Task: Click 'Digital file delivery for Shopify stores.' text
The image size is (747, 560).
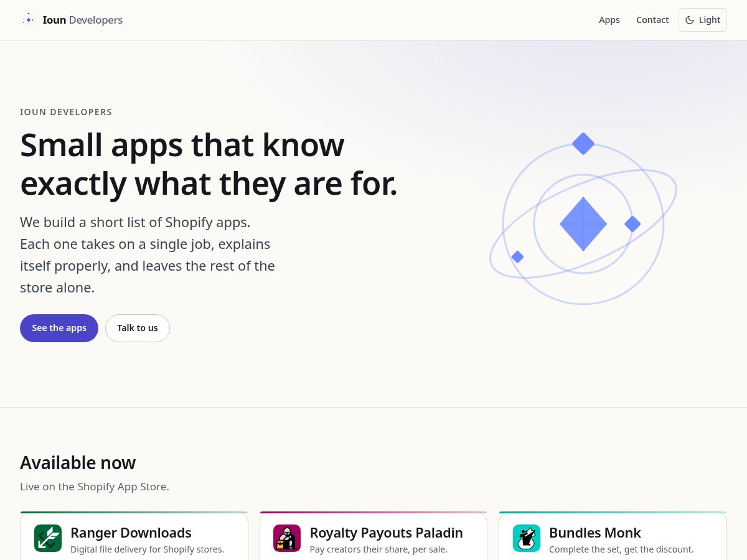Action: point(147,549)
